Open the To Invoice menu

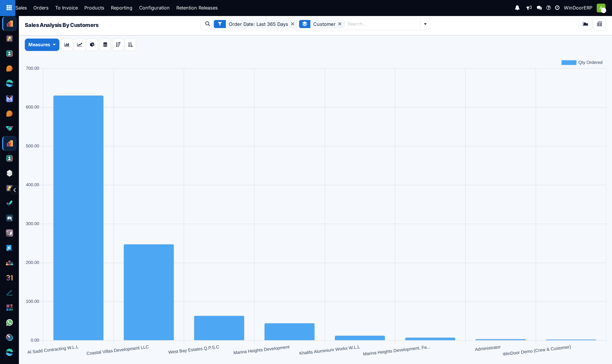click(x=66, y=8)
